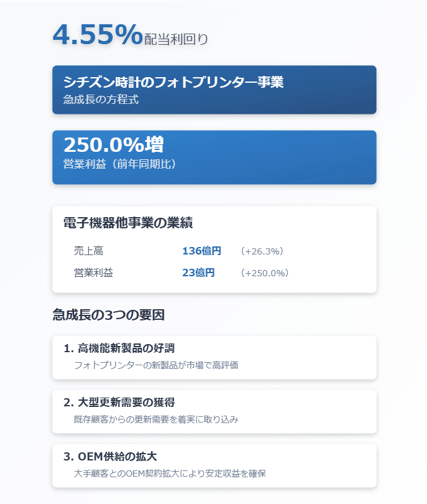
Task: Open the 250.0%増 highlight card
Action: point(214,157)
